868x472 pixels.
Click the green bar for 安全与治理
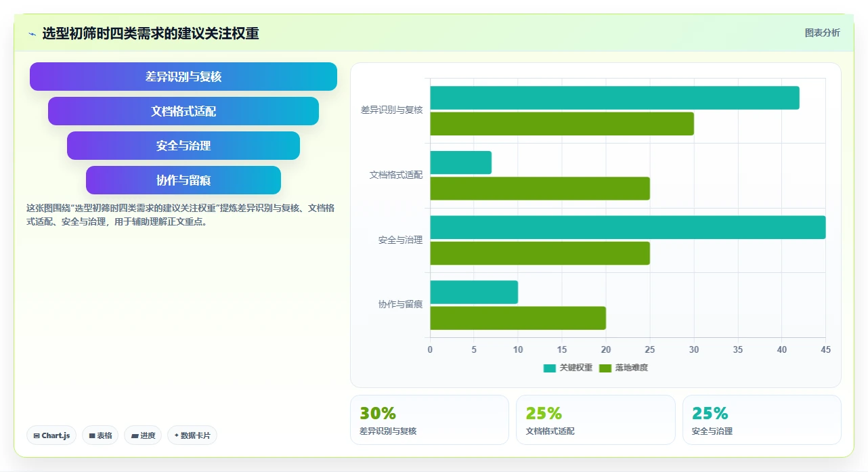coord(540,253)
